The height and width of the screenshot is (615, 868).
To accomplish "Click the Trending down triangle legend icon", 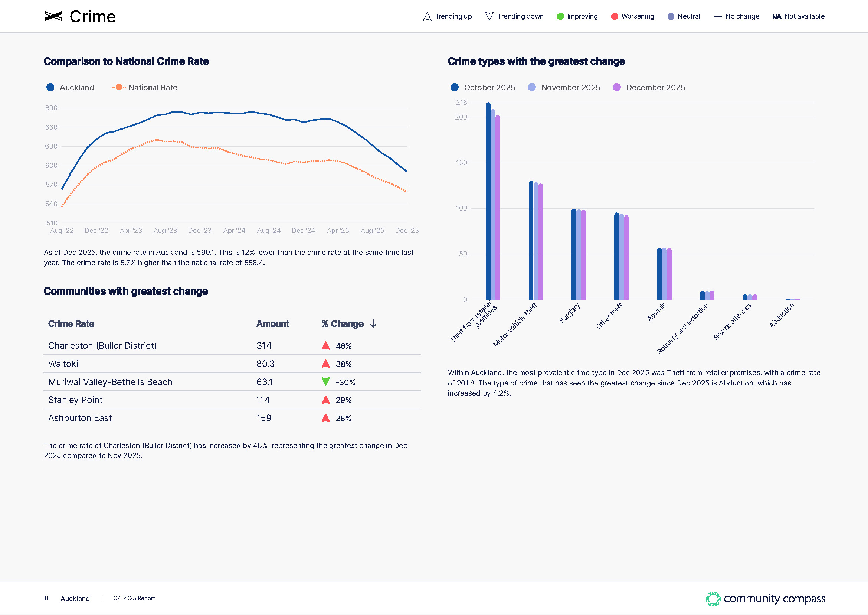I will (x=489, y=16).
